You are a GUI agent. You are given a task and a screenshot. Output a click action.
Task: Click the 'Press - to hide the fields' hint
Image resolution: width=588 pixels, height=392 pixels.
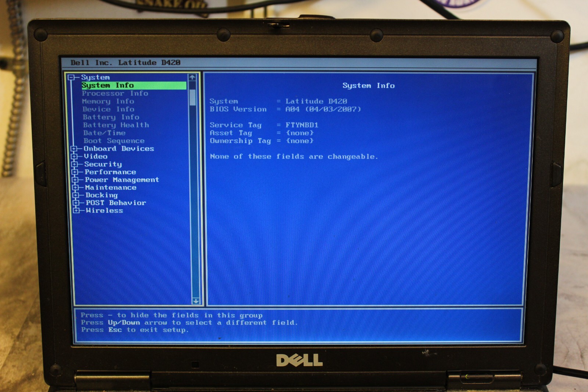[x=172, y=315]
